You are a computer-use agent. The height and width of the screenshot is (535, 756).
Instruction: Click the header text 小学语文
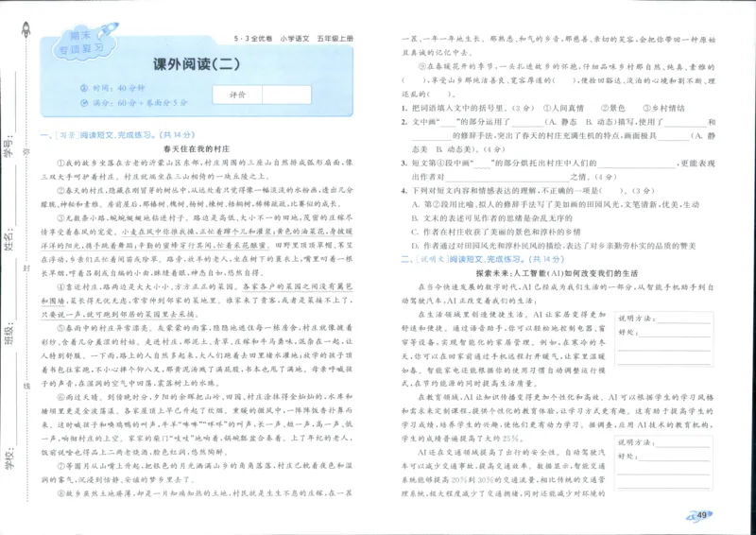[x=295, y=39]
